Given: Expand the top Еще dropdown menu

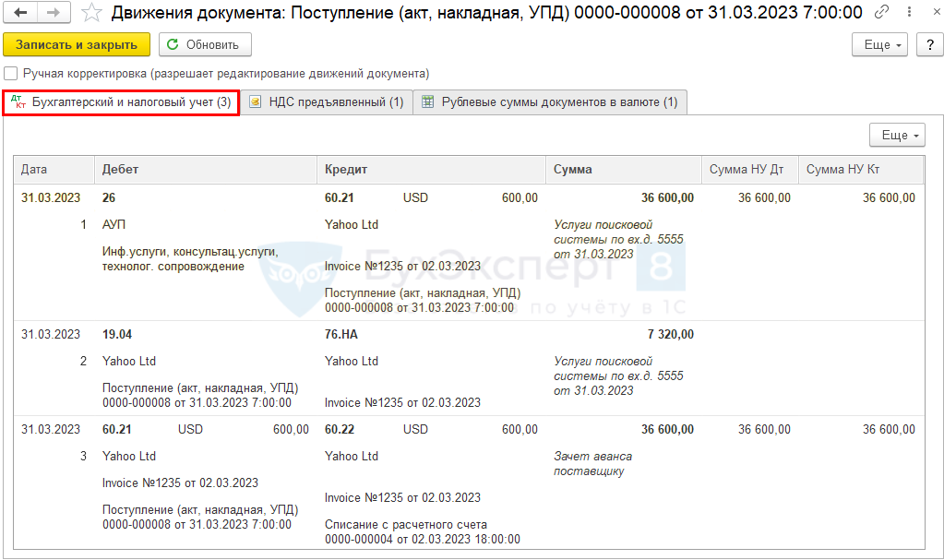Looking at the screenshot, I should point(879,44).
